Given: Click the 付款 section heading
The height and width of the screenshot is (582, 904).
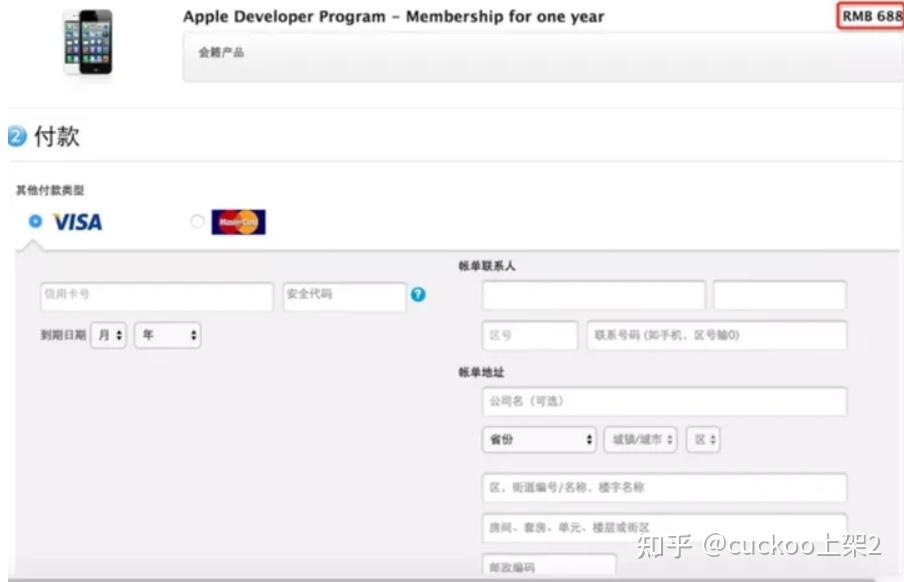Looking at the screenshot, I should (x=56, y=137).
